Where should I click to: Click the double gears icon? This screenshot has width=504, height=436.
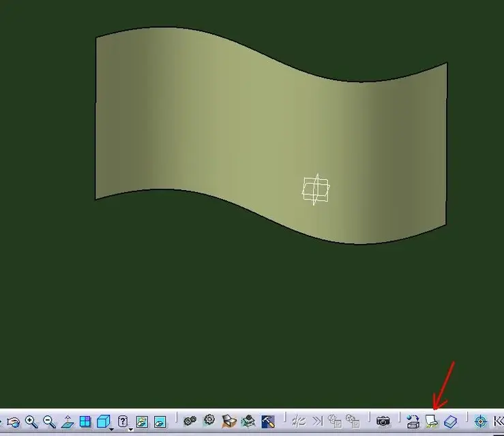tap(190, 422)
